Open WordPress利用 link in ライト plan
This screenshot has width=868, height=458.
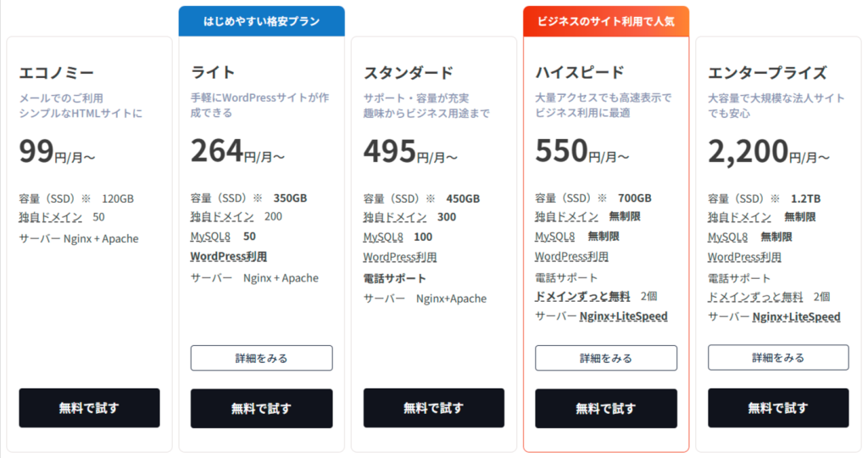tap(229, 255)
